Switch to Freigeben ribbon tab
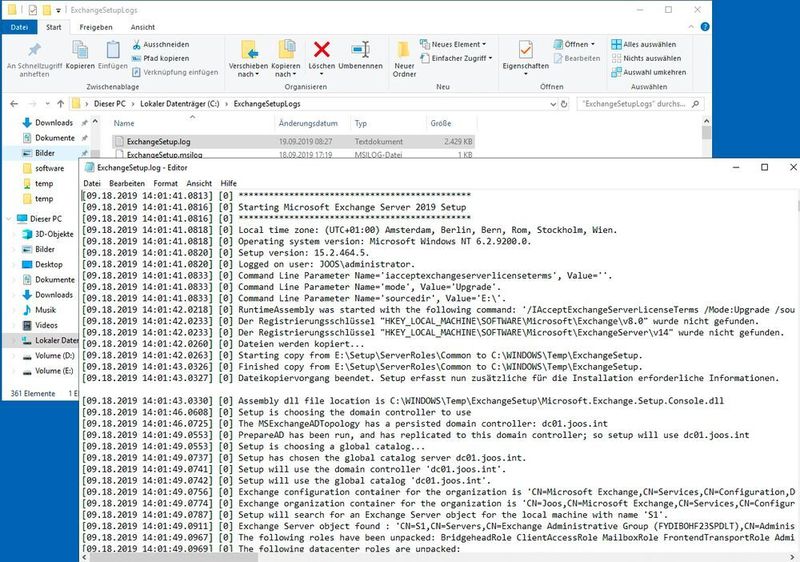 click(96, 27)
